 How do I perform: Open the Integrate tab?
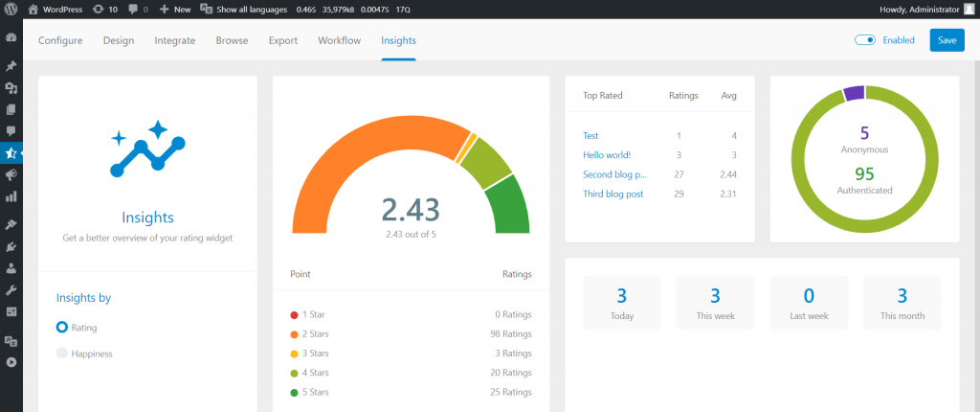pyautogui.click(x=175, y=40)
